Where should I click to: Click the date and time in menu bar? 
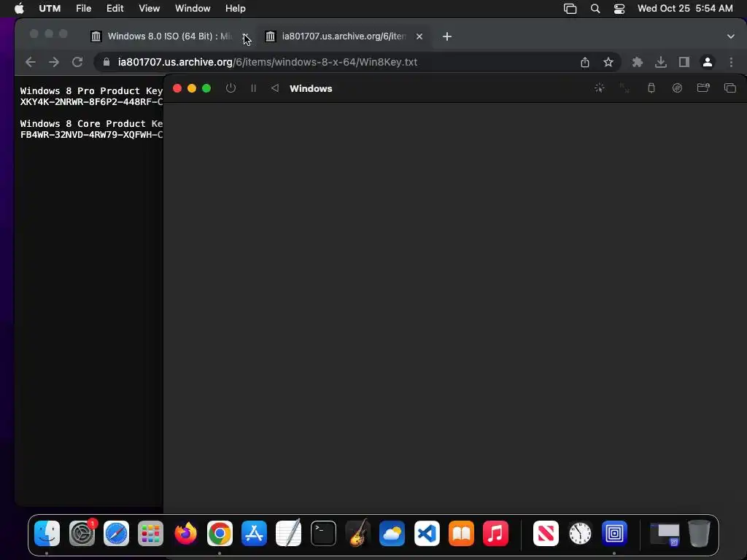[x=685, y=8]
